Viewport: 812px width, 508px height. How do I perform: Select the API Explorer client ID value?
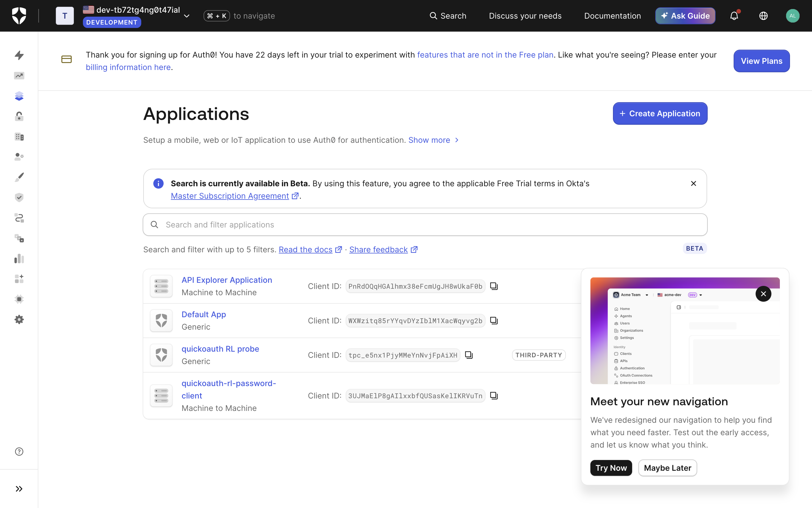click(415, 286)
